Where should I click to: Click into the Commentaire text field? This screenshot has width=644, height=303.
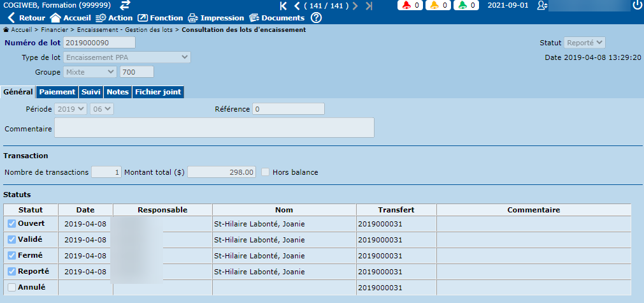pyautogui.click(x=213, y=128)
